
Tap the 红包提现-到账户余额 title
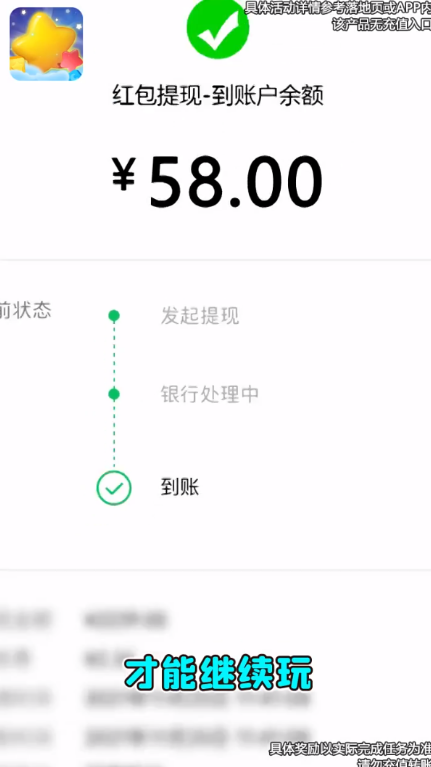(x=218, y=95)
